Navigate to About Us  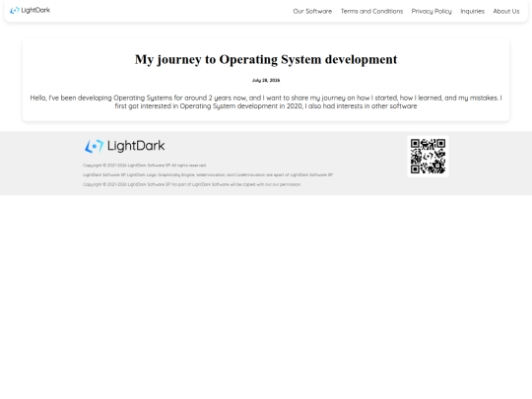pos(506,11)
